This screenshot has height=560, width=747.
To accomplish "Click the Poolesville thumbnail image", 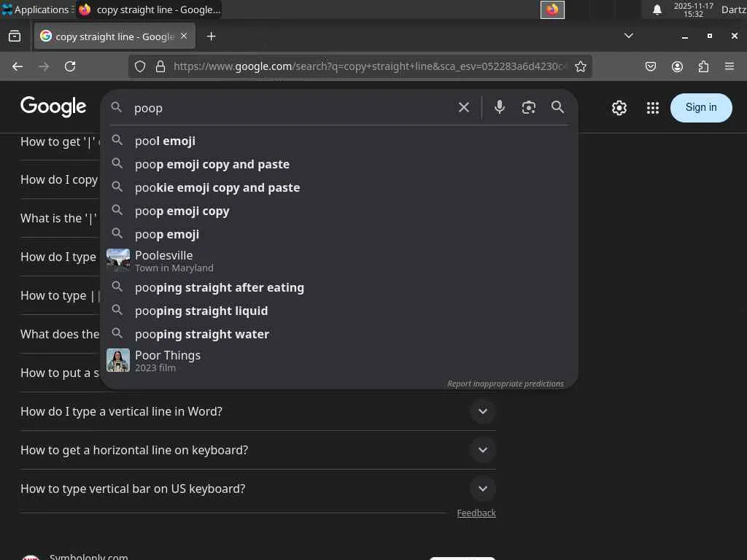I will point(117,260).
